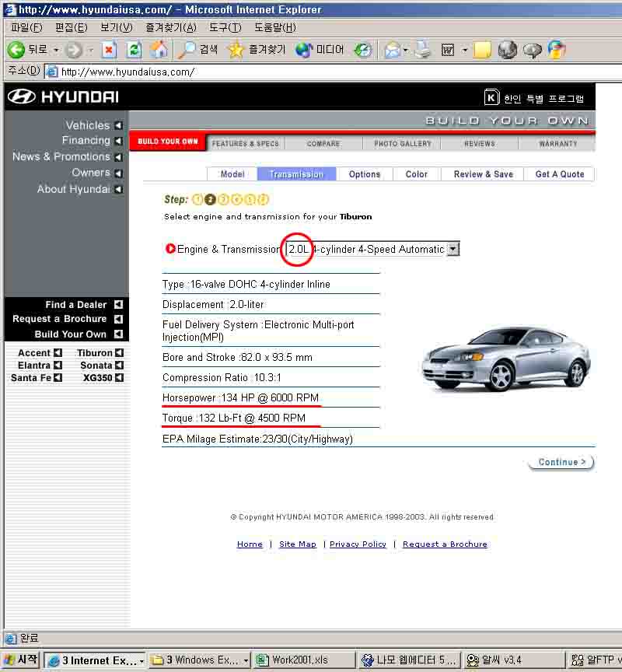Click the arrow icon beside Financing
Image resolution: width=622 pixels, height=672 pixels.
coord(119,141)
